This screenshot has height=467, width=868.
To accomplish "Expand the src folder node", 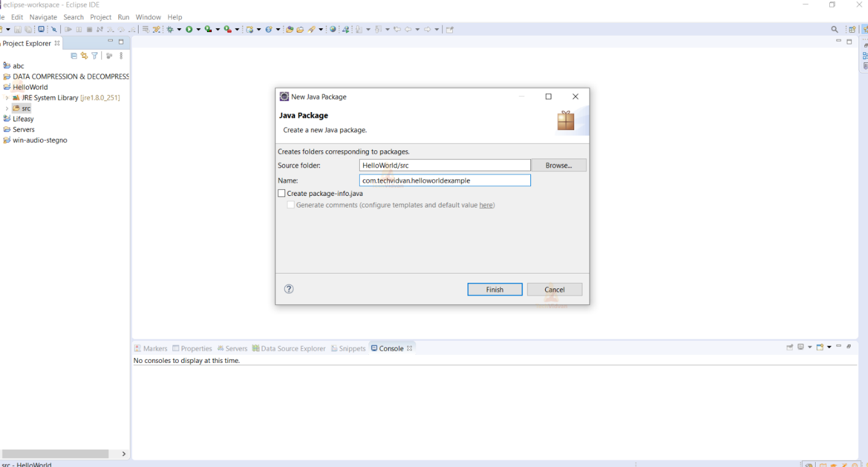I will click(7, 108).
